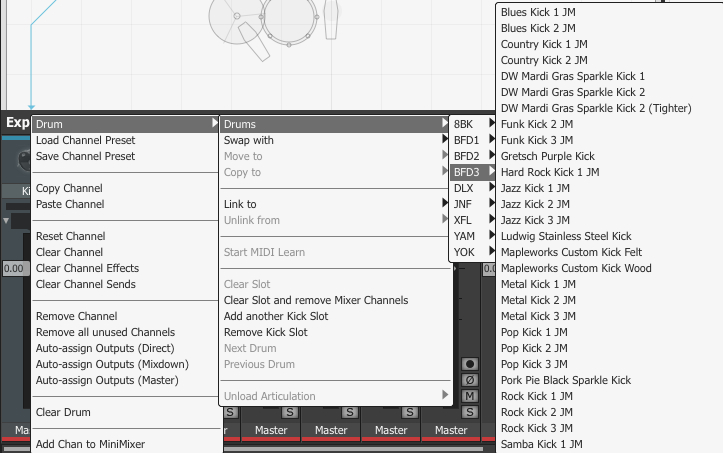
Task: Open the BFD1 library submenu
Action: coord(473,140)
